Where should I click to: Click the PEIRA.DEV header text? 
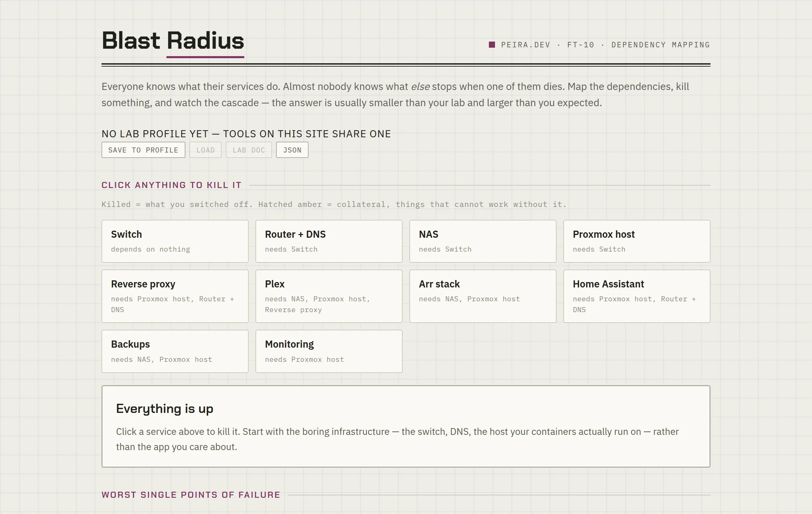525,45
